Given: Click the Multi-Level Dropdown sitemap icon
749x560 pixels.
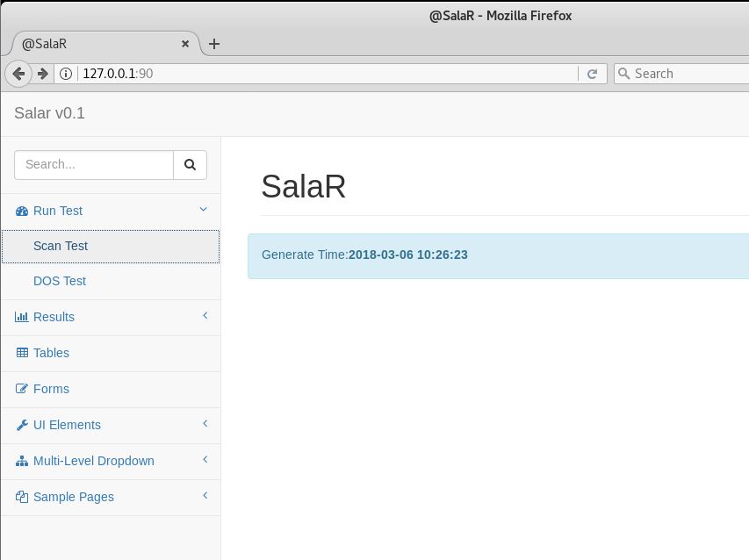Looking at the screenshot, I should pos(22,461).
